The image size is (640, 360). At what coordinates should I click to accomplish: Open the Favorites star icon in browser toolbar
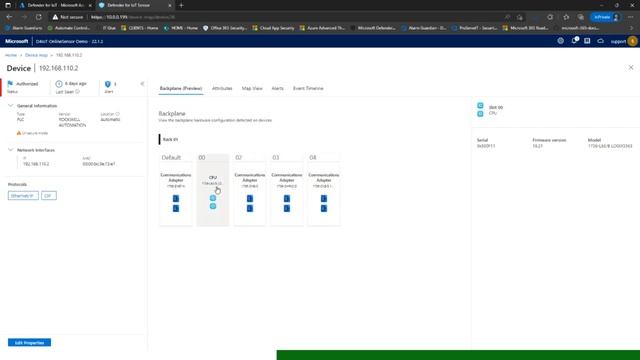[x=566, y=17]
